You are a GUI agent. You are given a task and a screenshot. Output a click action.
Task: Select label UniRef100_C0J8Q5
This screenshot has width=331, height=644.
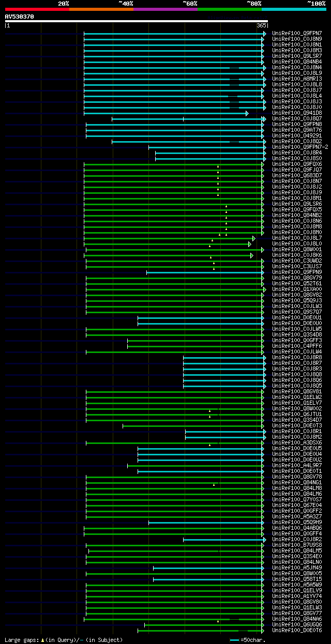(x=297, y=386)
